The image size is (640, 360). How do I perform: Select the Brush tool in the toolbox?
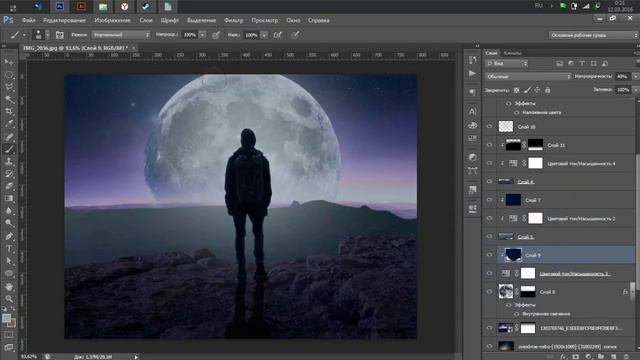tap(9, 149)
